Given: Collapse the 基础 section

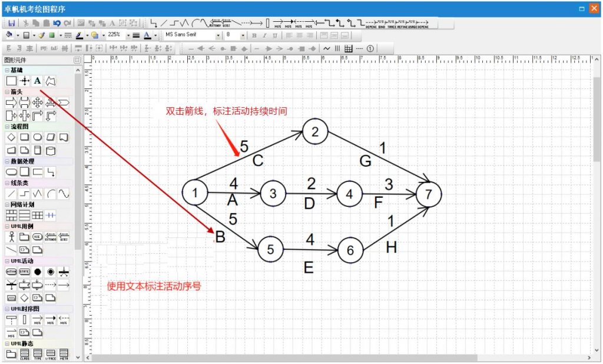Looking at the screenshot, I should click(7, 70).
